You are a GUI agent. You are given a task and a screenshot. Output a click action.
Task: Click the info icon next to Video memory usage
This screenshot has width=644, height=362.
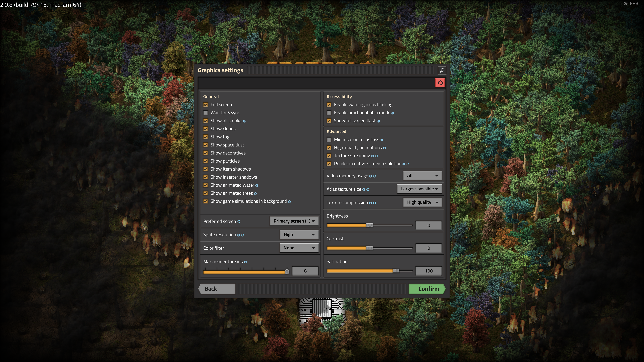pyautogui.click(x=370, y=176)
